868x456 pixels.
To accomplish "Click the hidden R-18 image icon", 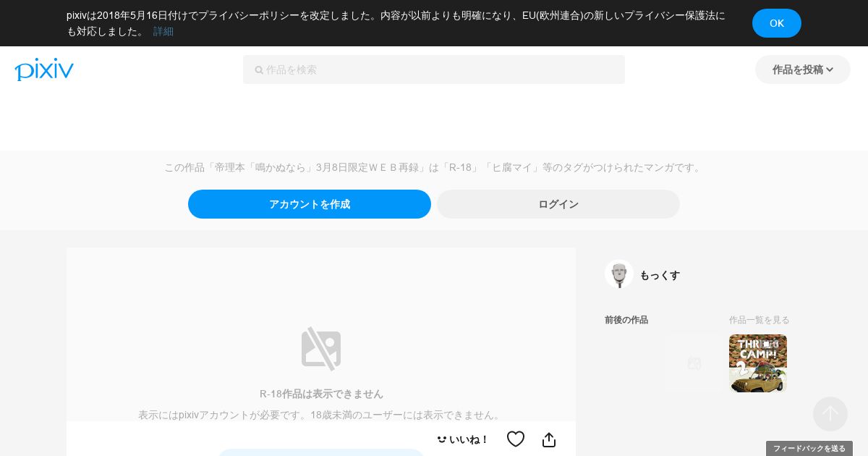I will (x=321, y=349).
